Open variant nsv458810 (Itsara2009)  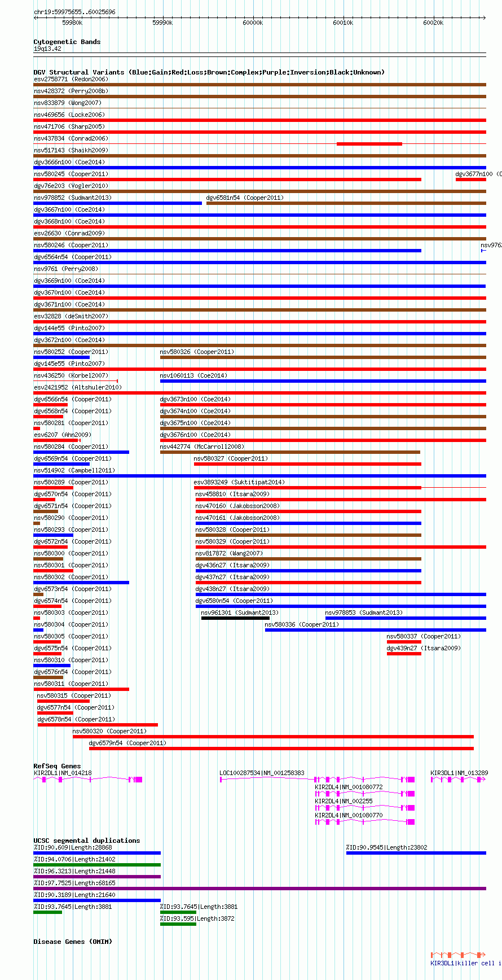click(x=341, y=500)
